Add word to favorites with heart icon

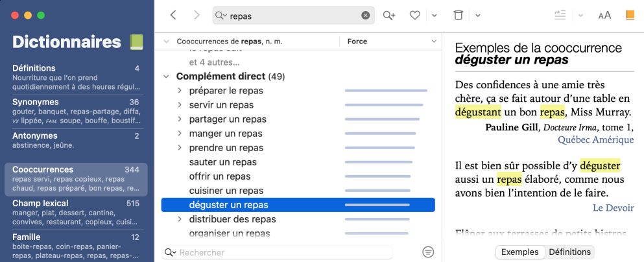tap(415, 16)
